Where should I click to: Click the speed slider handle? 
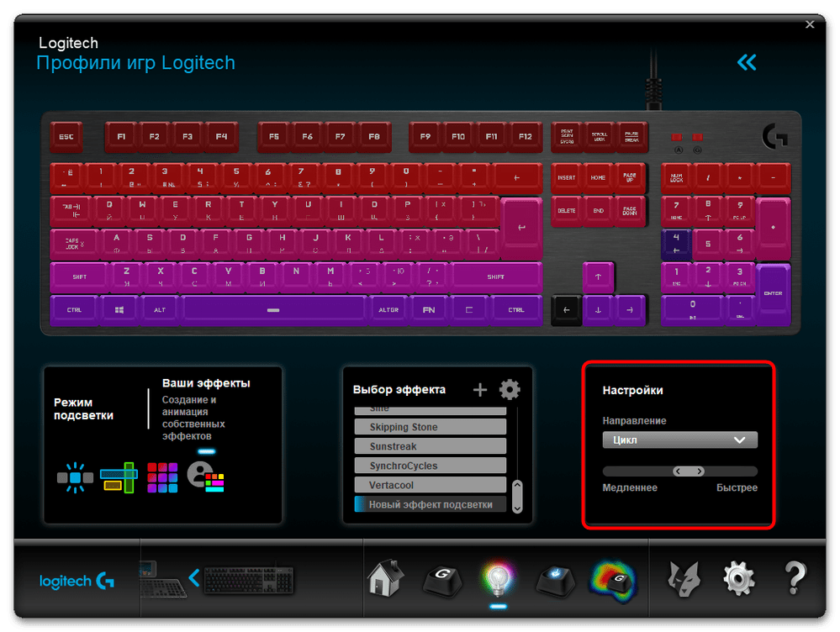689,471
